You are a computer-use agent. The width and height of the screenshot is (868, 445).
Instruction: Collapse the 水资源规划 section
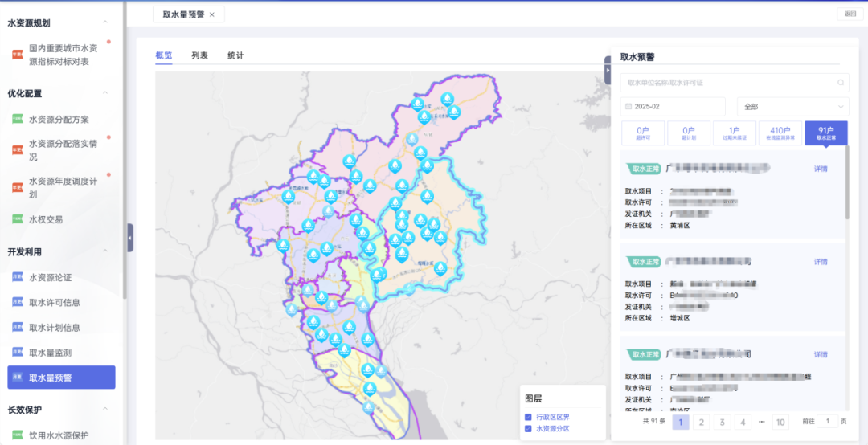[105, 23]
